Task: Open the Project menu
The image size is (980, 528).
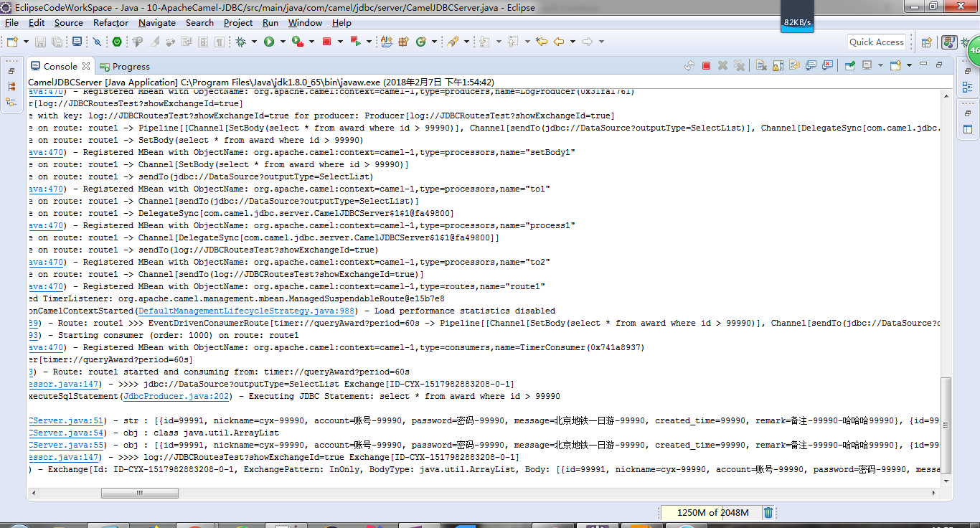Action: click(238, 23)
